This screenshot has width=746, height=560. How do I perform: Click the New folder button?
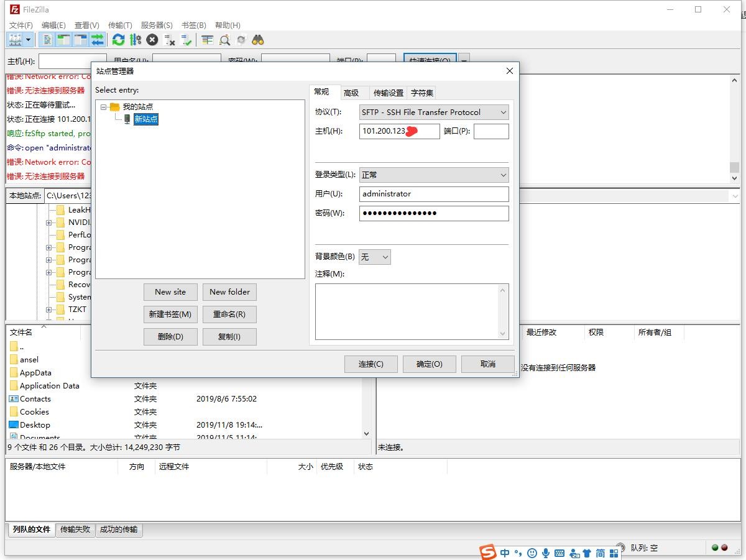click(229, 292)
